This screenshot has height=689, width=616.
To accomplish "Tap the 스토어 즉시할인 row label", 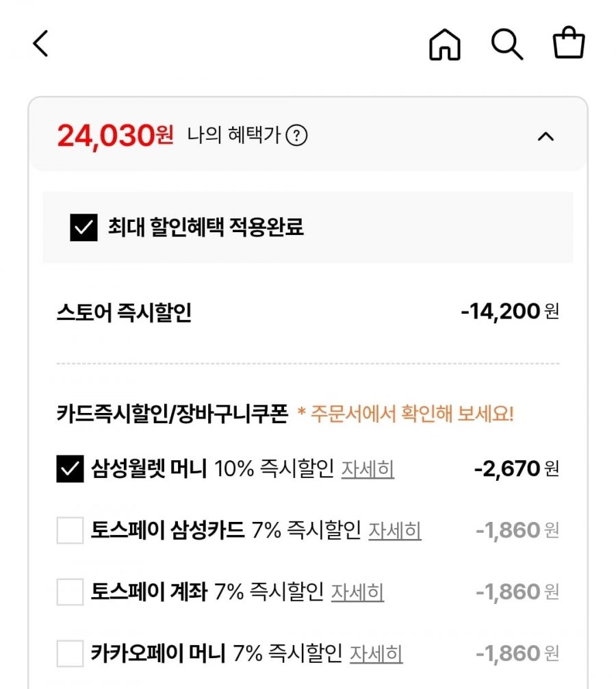I will click(x=124, y=313).
